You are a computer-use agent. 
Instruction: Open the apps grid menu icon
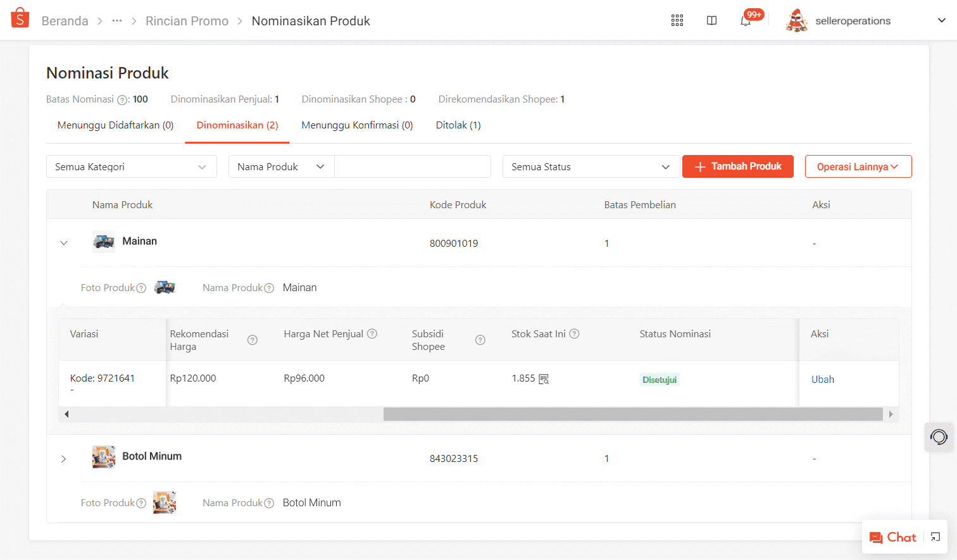677,21
